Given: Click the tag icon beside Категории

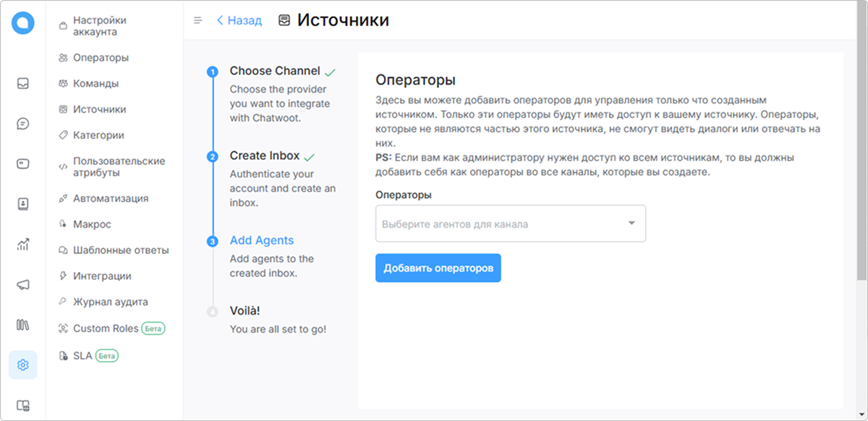Looking at the screenshot, I should click(x=63, y=135).
